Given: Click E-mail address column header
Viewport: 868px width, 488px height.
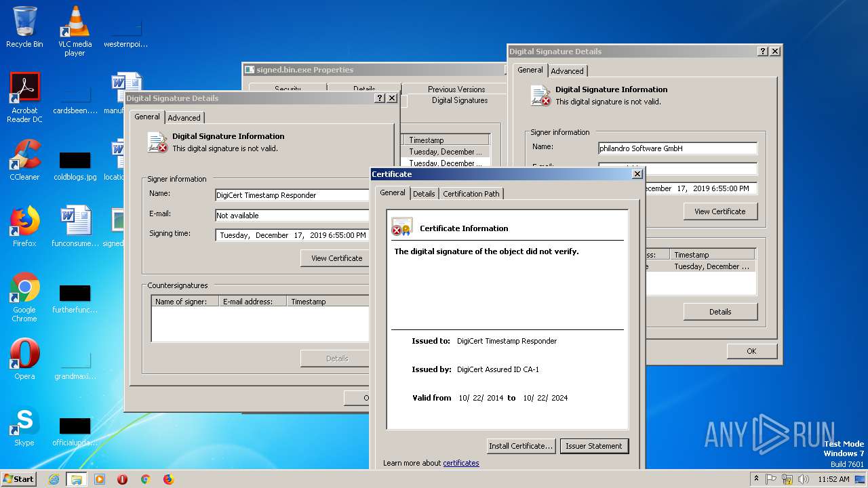Looking at the screenshot, I should click(252, 302).
